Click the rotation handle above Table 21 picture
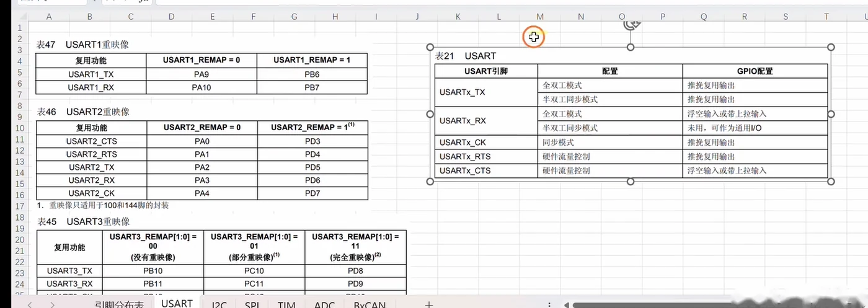This screenshot has height=308, width=868. (631, 25)
